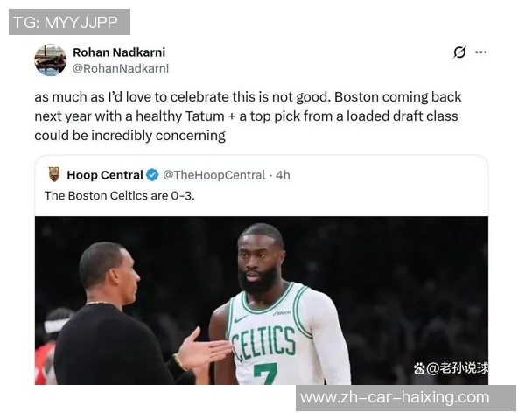Click the blue verified badge next to Hoop Central
This screenshot has width=525, height=420.
click(152, 175)
